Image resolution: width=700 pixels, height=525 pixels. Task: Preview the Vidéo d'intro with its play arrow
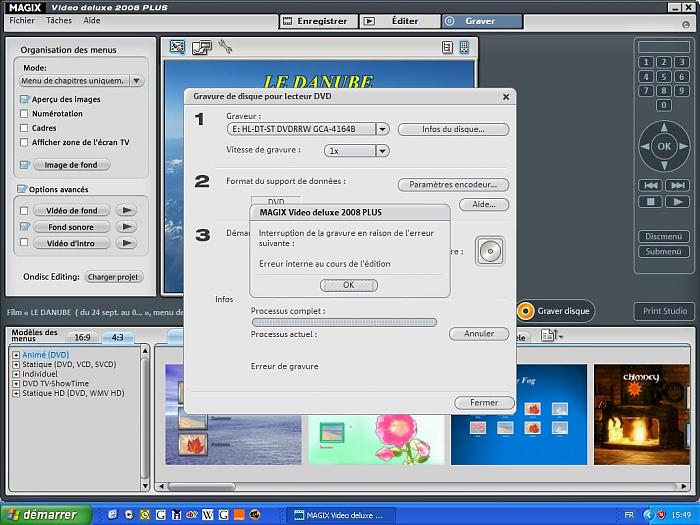[126, 243]
